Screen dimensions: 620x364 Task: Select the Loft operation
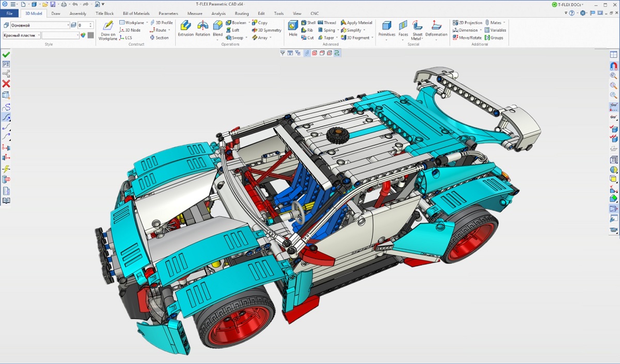[233, 30]
